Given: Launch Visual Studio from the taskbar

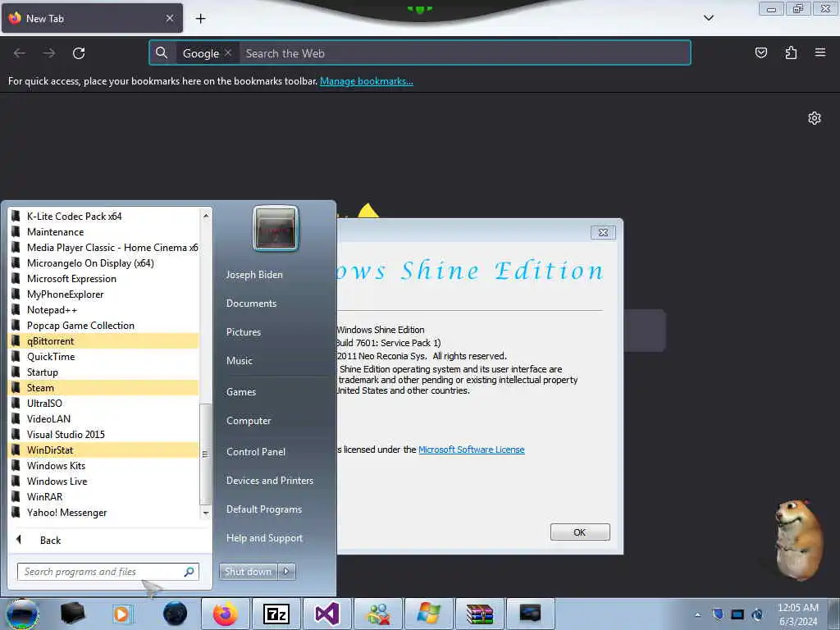Looking at the screenshot, I should [326, 614].
